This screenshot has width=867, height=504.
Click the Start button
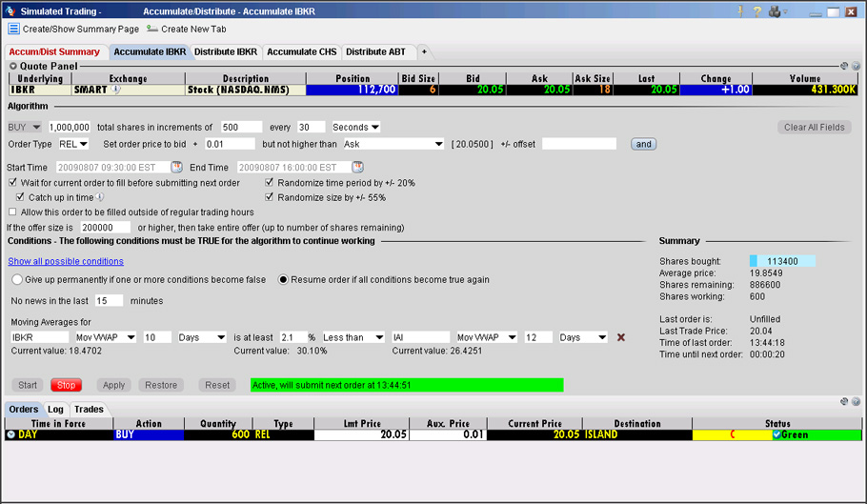pos(28,385)
